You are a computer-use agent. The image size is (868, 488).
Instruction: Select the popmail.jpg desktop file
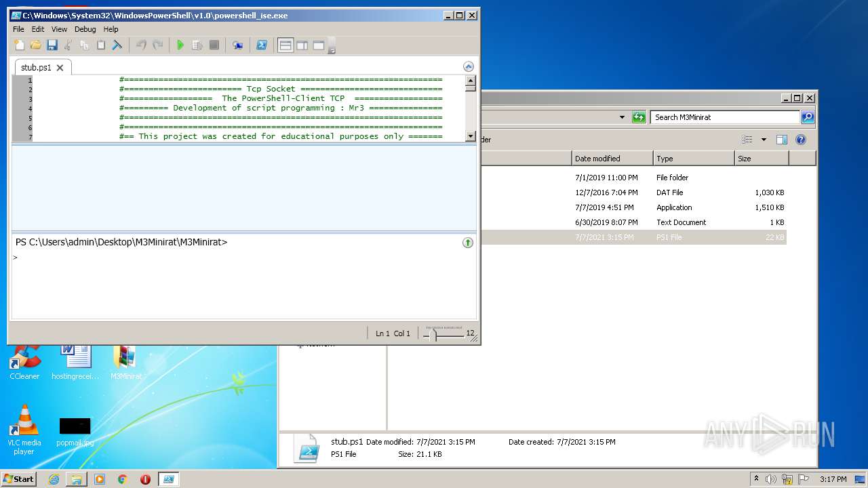pyautogui.click(x=75, y=432)
